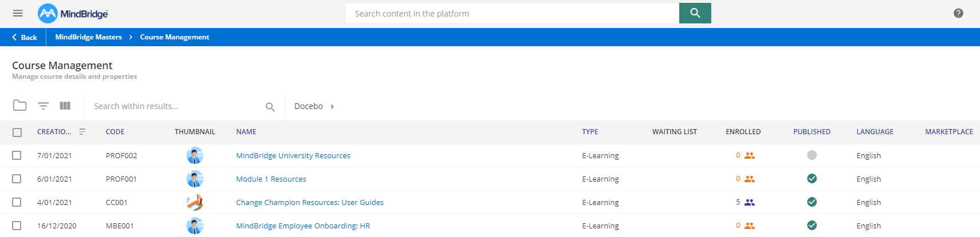Click English language cell for PROF001 row
980x237 pixels.
pyautogui.click(x=869, y=179)
